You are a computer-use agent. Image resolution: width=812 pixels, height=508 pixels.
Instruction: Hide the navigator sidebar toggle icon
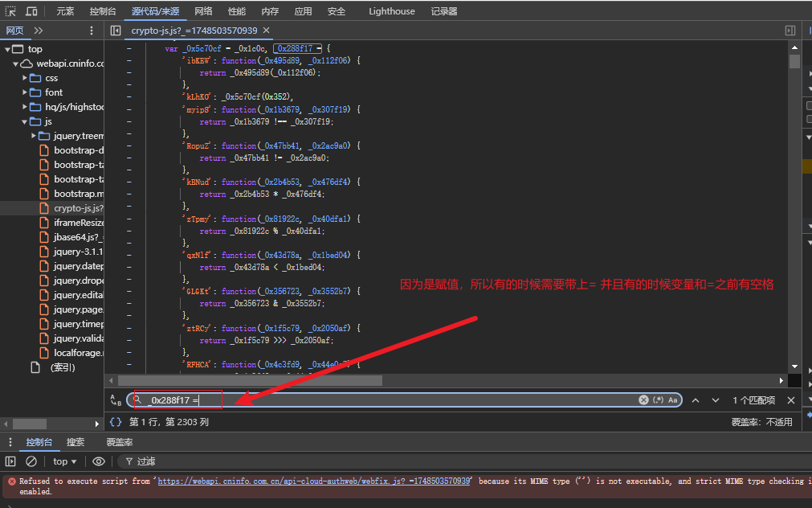pyautogui.click(x=116, y=31)
